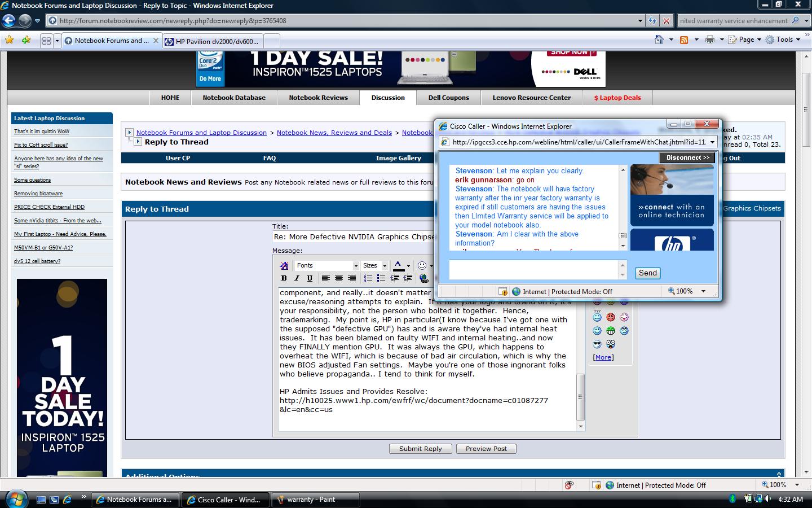This screenshot has width=812, height=508.
Task: Center align message text
Action: pos(338,278)
